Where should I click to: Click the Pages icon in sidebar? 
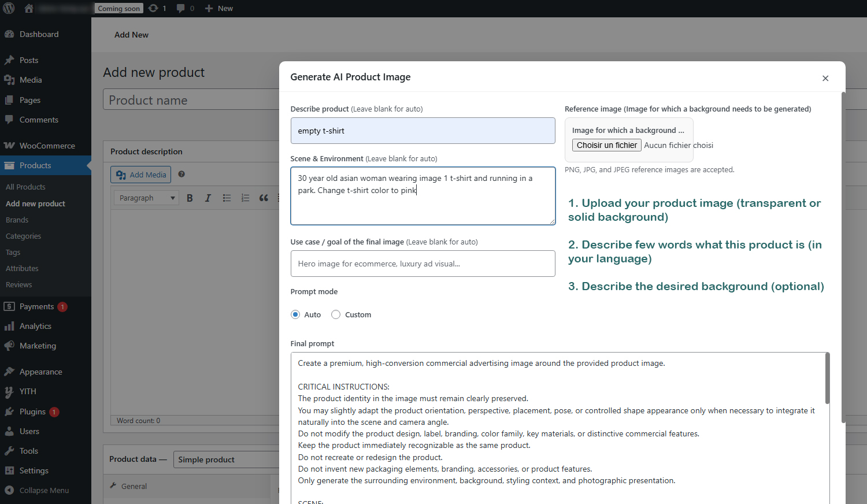point(9,100)
